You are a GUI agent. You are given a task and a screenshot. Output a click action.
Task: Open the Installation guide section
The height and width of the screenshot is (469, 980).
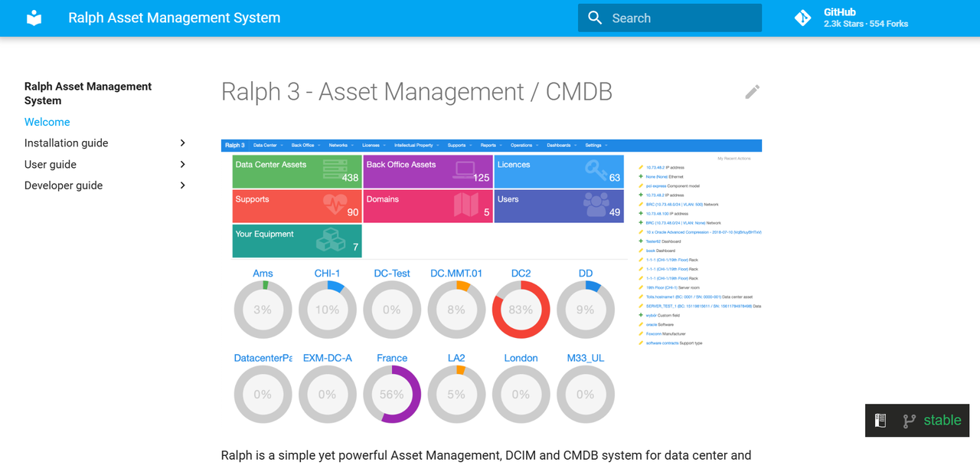(66, 143)
